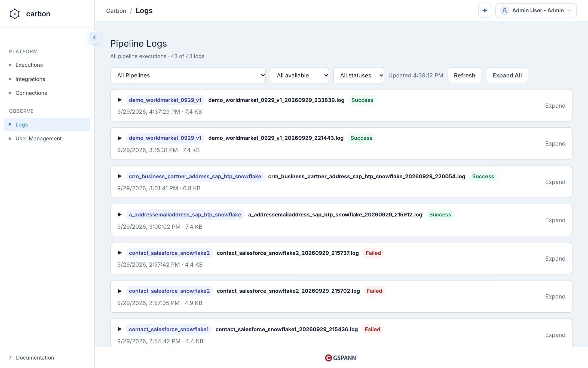Open the All available time range dropdown

299,75
